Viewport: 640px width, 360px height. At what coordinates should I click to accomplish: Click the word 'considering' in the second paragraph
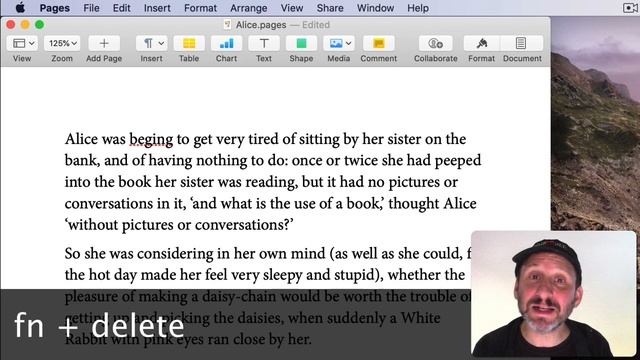[175, 254]
